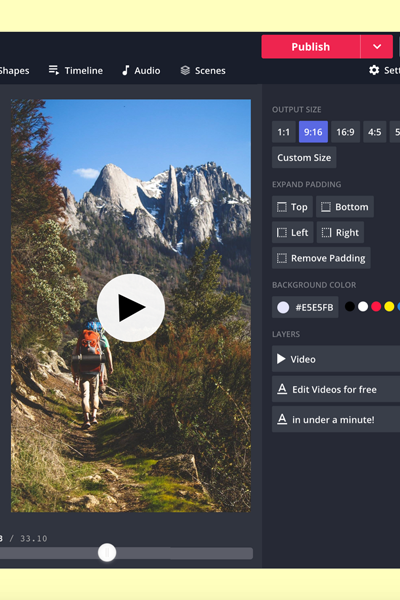Select the 4:5 output size
The width and height of the screenshot is (400, 600).
coord(374,132)
